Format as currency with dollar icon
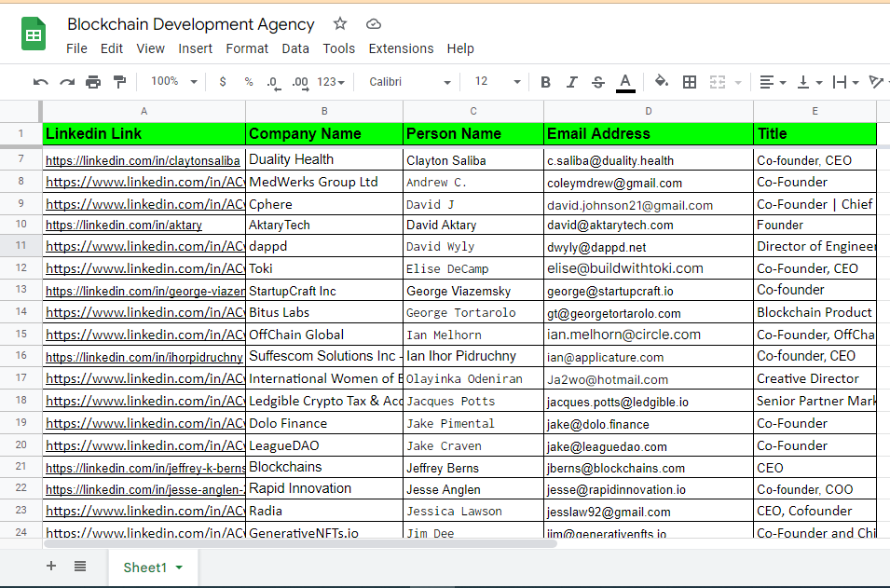This screenshot has height=588, width=890. (x=223, y=82)
